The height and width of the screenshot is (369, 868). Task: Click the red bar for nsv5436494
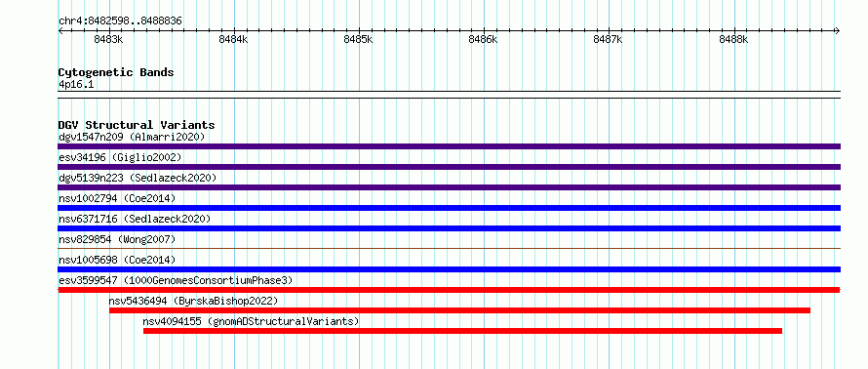459,310
